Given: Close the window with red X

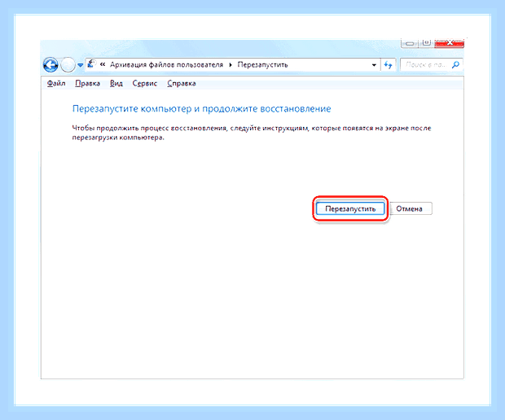Looking at the screenshot, I should click(450, 43).
